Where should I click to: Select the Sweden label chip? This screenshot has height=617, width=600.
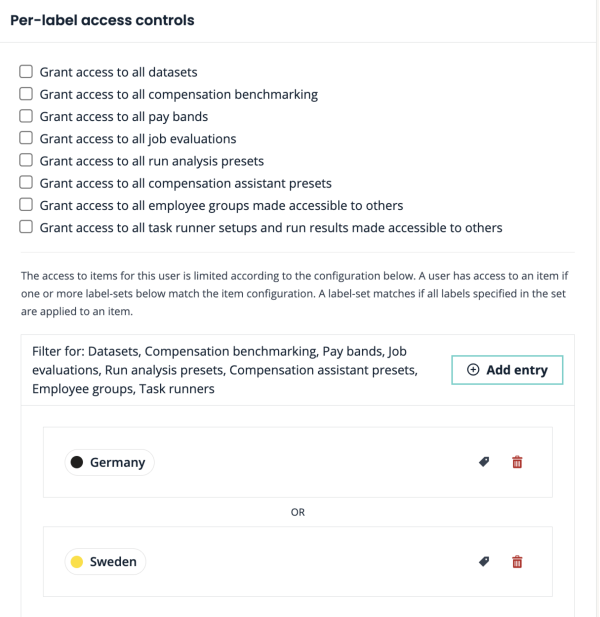[106, 562]
